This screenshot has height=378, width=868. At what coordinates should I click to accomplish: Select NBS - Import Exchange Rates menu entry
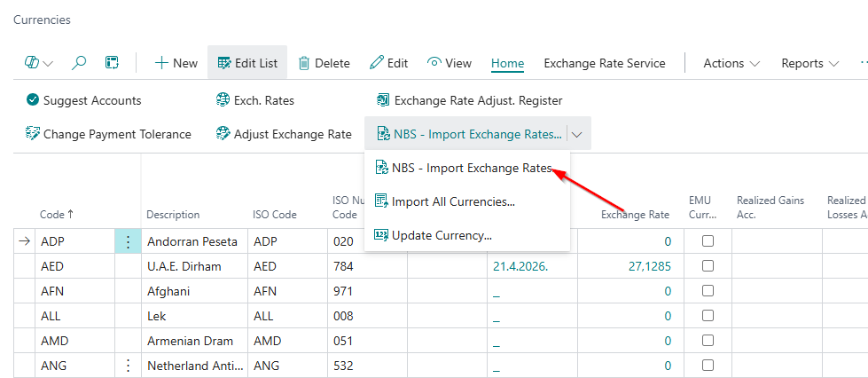[471, 168]
